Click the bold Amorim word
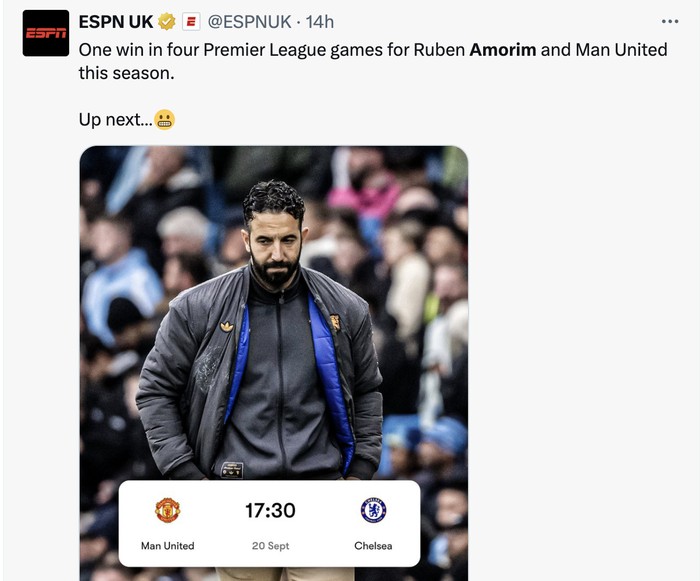700x581 pixels. 503,50
